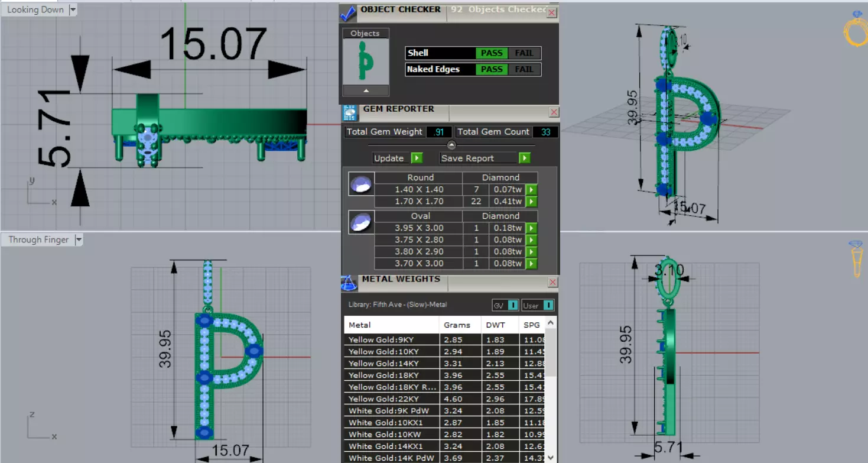Click the Objects pendant thumbnail preview

tap(366, 62)
